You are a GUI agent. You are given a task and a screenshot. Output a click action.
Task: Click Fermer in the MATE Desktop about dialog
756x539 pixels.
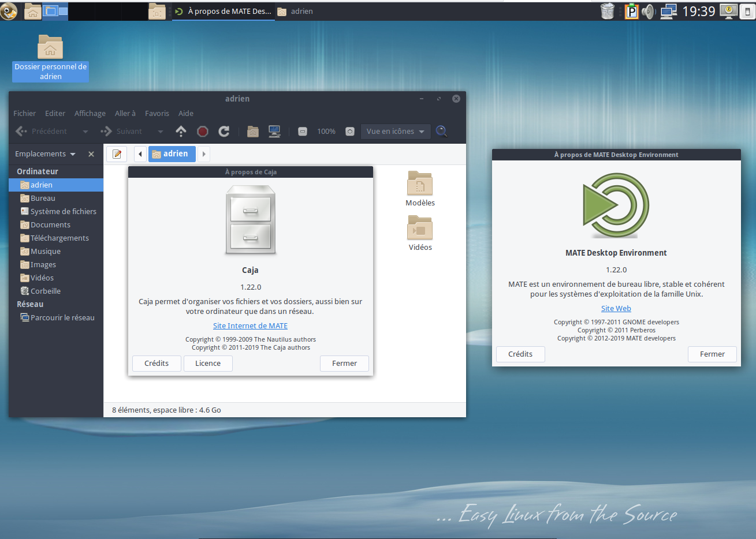[x=712, y=354]
